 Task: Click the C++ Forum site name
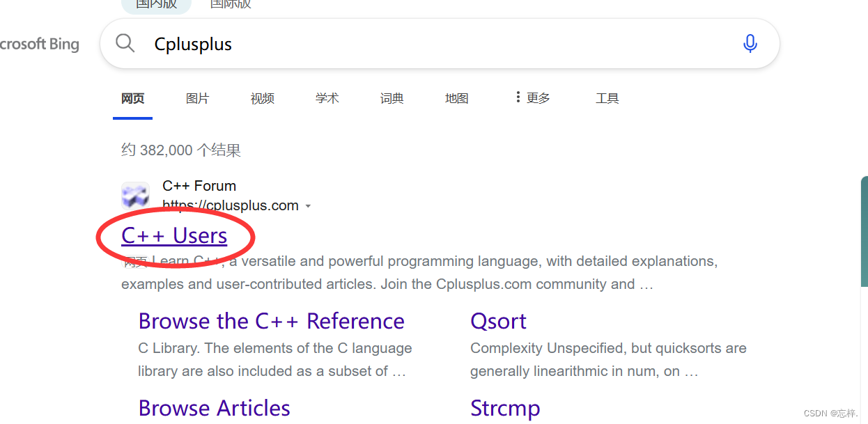199,186
